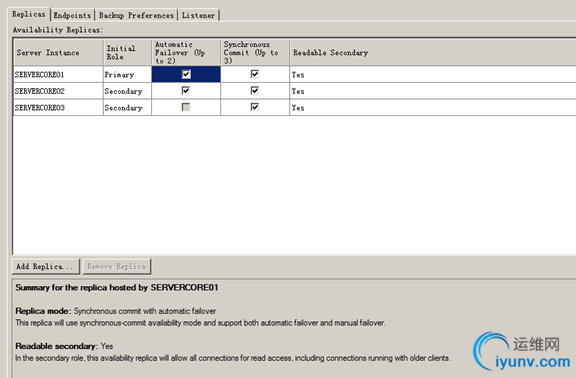Open Readable Secondary value for SERVERCORE01
The height and width of the screenshot is (378, 576).
(x=432, y=75)
